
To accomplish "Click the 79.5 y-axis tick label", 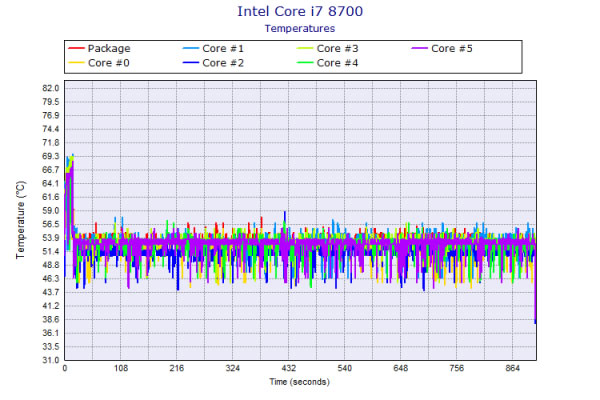I will tap(51, 102).
